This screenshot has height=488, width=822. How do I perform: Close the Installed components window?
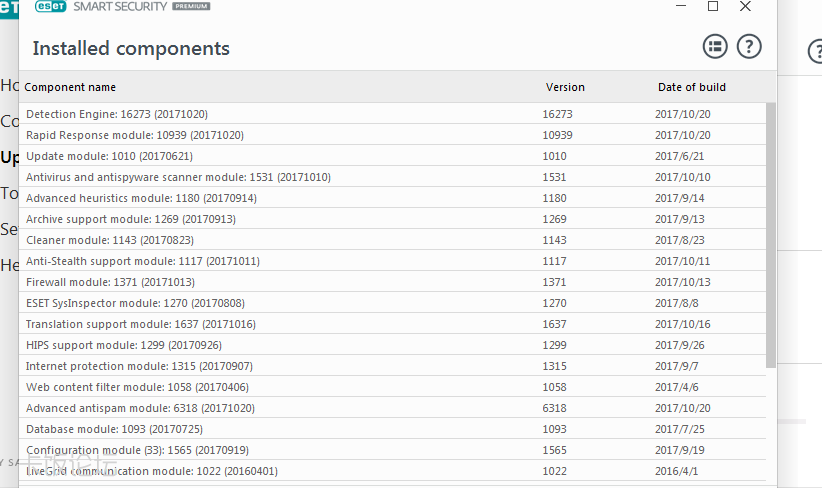point(745,7)
